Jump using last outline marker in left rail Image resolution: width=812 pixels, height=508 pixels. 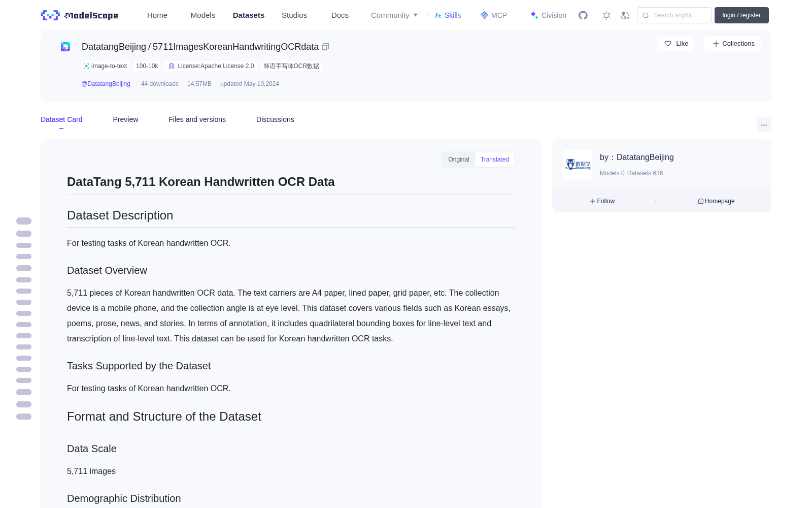click(24, 417)
